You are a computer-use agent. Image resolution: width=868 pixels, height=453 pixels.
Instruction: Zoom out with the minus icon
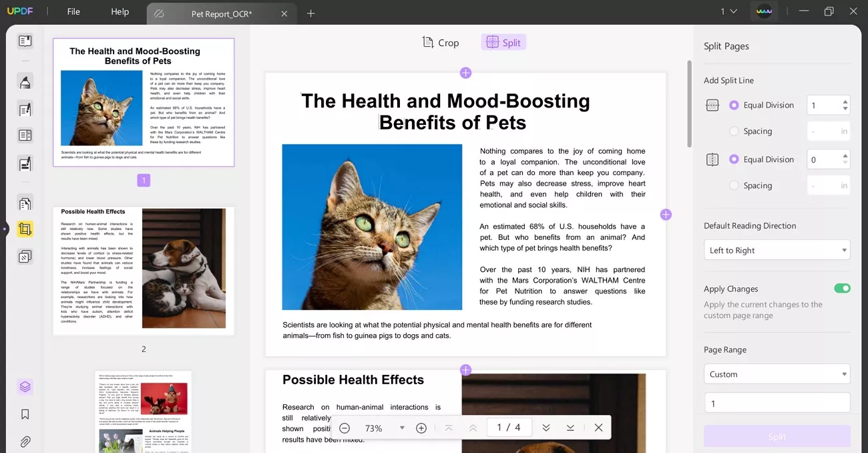pos(345,428)
